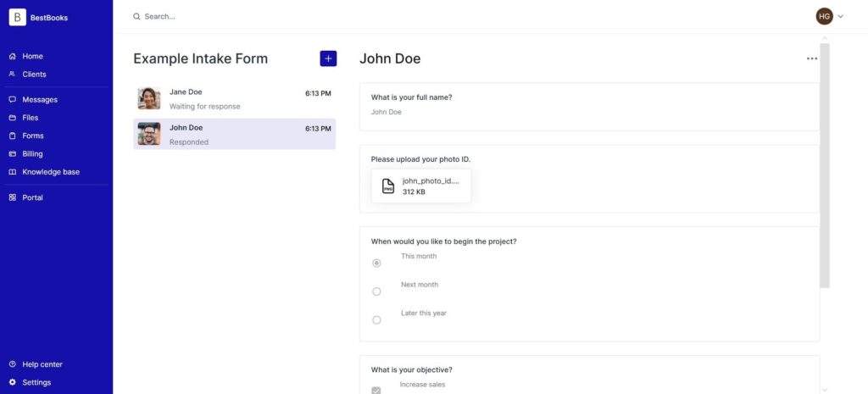The image size is (868, 394).
Task: Click the Messages chat bubble icon
Action: [12, 100]
